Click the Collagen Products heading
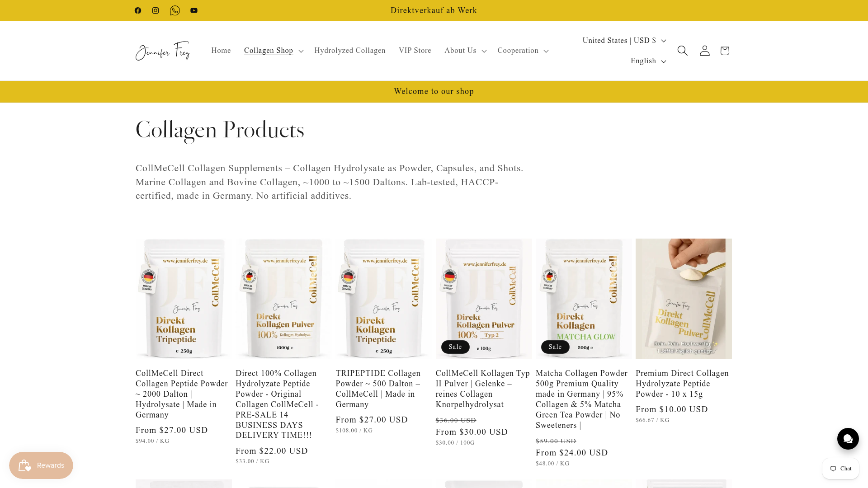The width and height of the screenshot is (868, 488). point(220,130)
